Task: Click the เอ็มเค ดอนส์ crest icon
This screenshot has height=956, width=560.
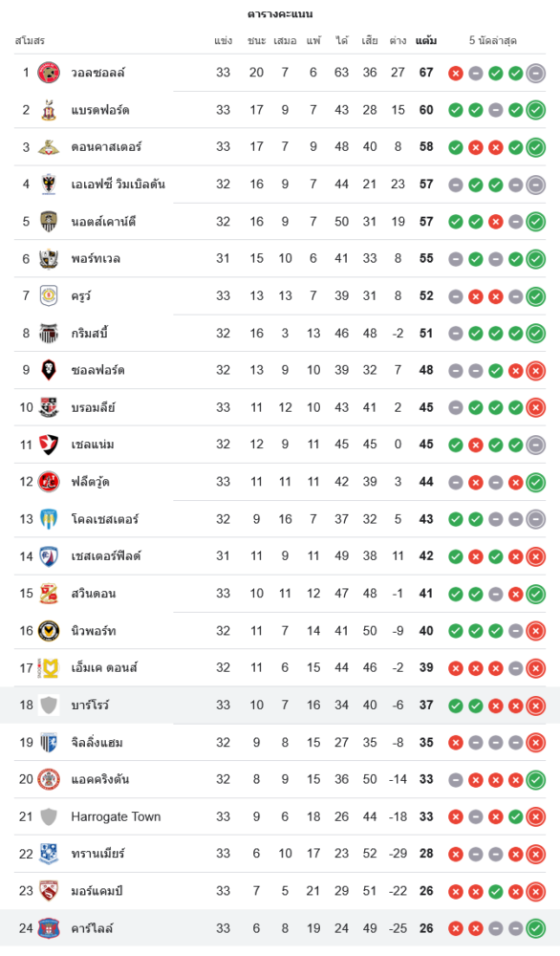Action: pyautogui.click(x=49, y=667)
